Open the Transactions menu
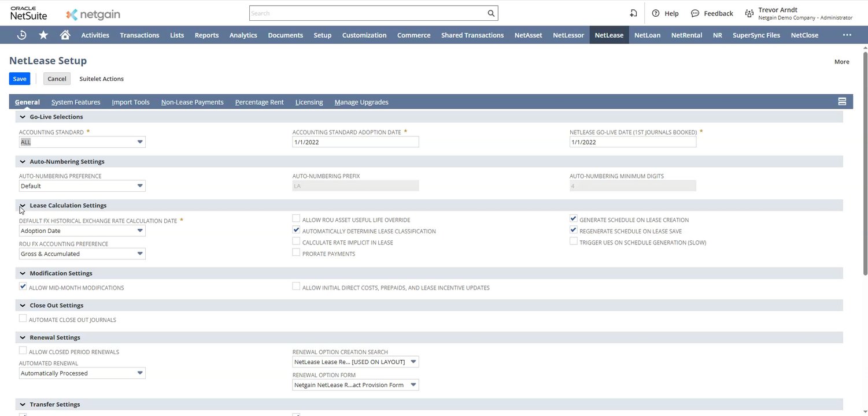 (x=139, y=35)
